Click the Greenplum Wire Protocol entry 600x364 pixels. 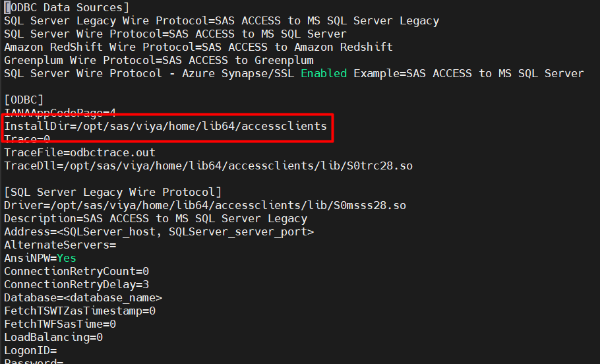click(159, 60)
